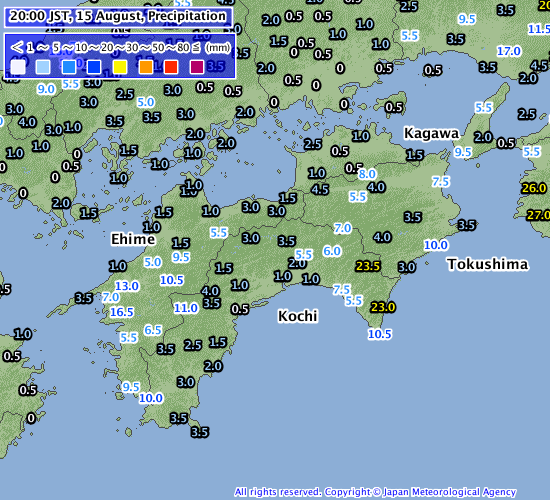Click the yellow 20~30 mm legend swatch

(x=120, y=67)
